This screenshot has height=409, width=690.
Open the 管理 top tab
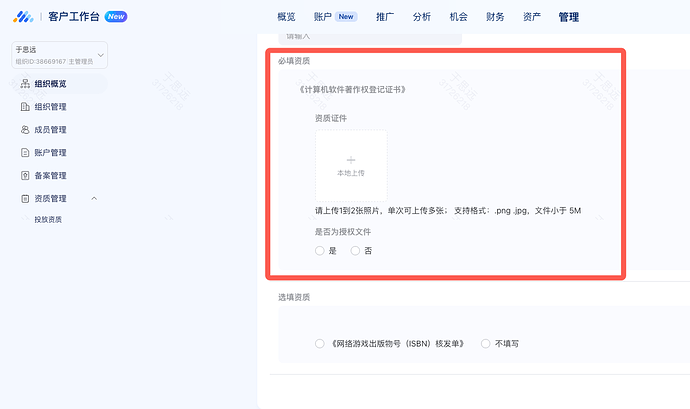pyautogui.click(x=569, y=17)
